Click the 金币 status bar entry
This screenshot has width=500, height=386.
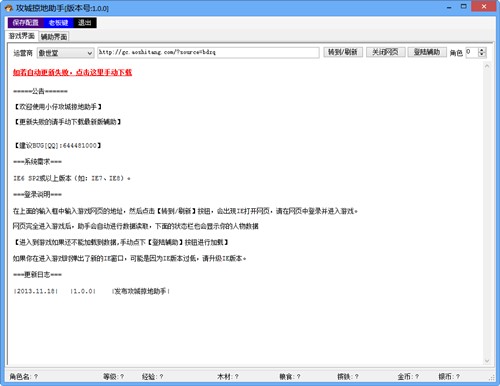click(x=408, y=377)
